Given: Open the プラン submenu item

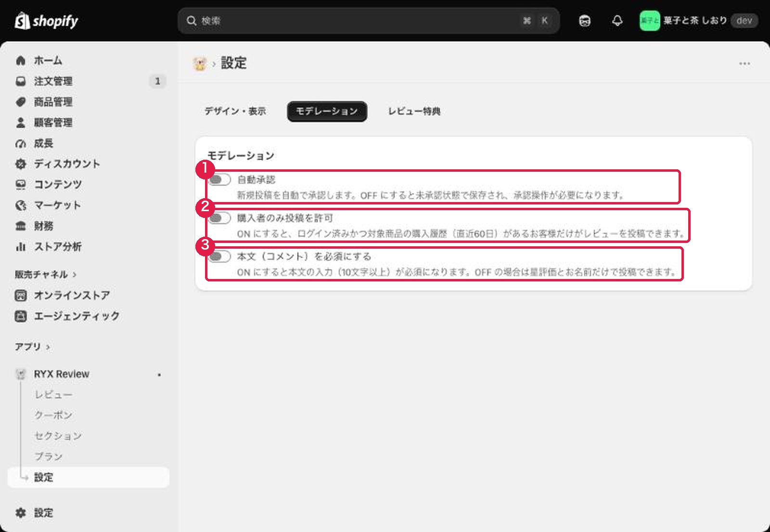Looking at the screenshot, I should pos(49,457).
